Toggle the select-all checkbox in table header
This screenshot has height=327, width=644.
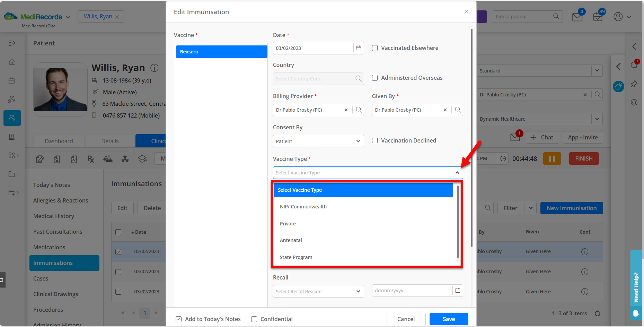[118, 232]
